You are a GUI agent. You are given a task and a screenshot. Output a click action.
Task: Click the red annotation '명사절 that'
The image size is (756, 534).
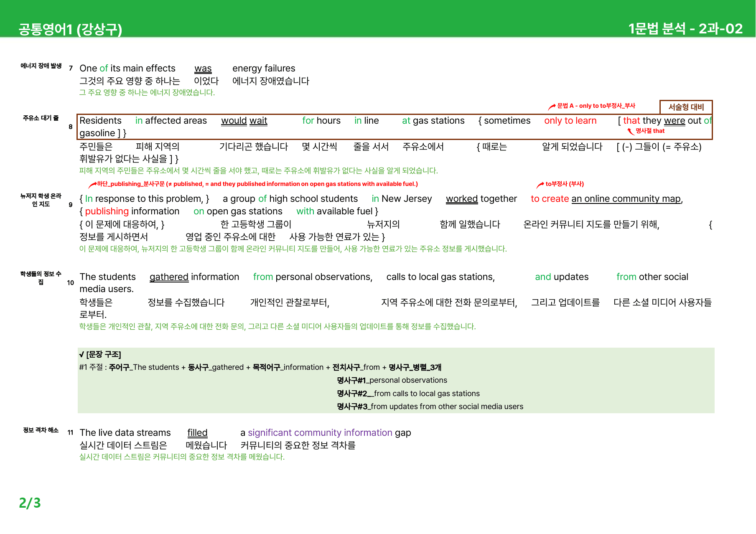click(650, 131)
